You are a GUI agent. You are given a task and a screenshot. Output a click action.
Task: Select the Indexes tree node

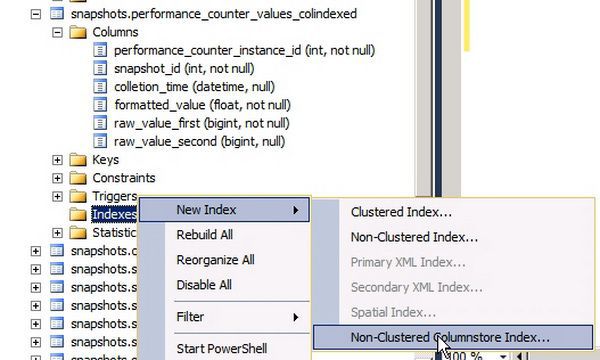click(x=114, y=215)
